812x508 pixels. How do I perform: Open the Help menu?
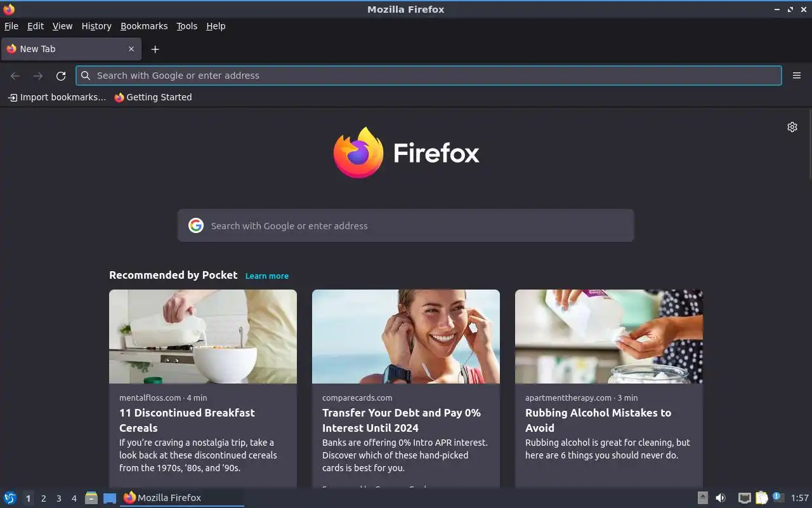pos(216,26)
